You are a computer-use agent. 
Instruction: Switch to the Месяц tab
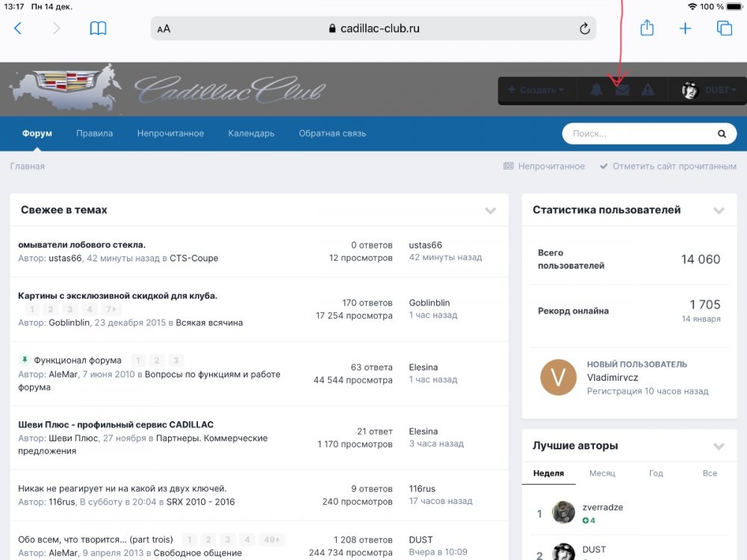coord(602,473)
